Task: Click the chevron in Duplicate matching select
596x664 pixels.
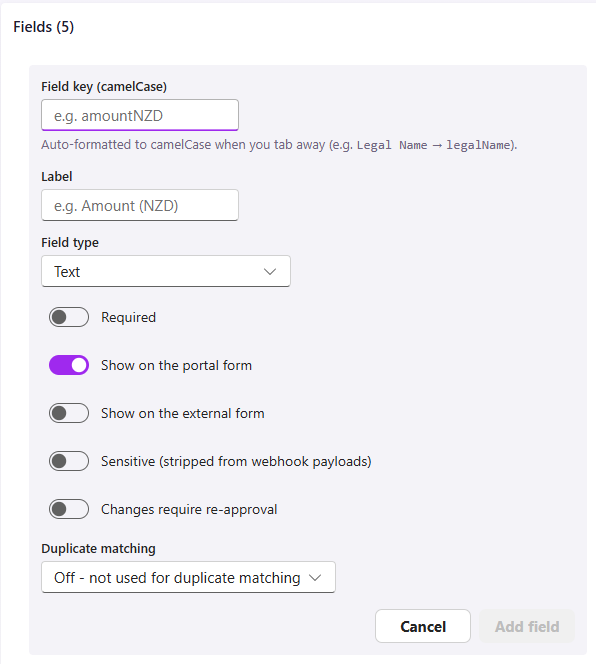Action: 315,578
